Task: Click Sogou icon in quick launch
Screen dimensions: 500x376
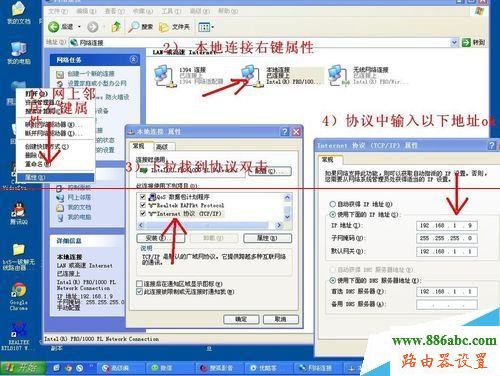Action: (x=79, y=368)
